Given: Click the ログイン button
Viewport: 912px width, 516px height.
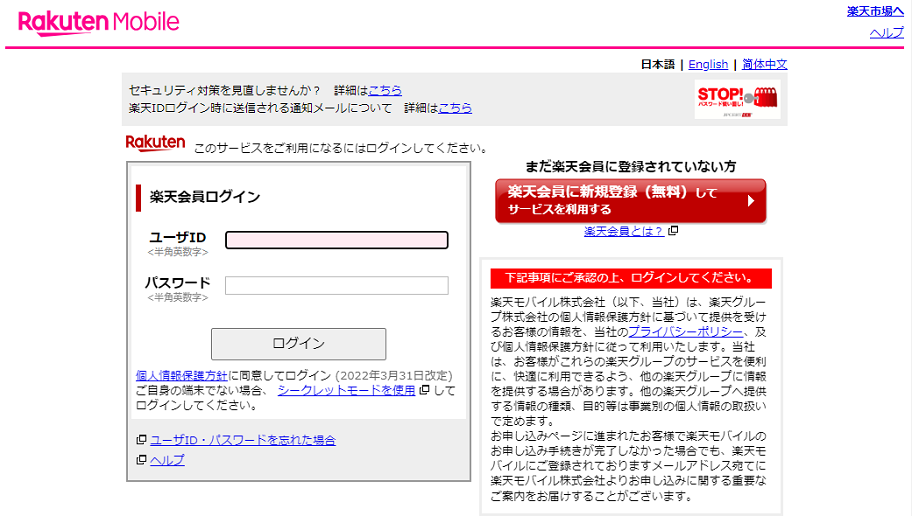Looking at the screenshot, I should coord(298,344).
